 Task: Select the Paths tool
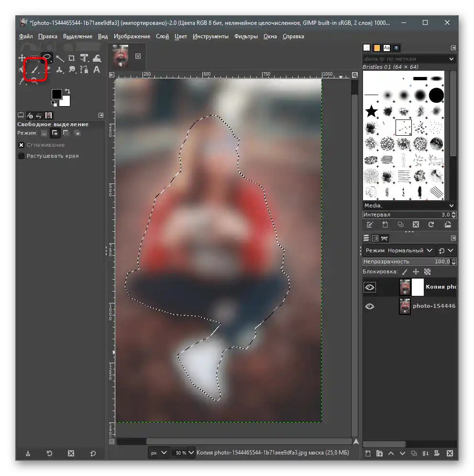tap(84, 70)
